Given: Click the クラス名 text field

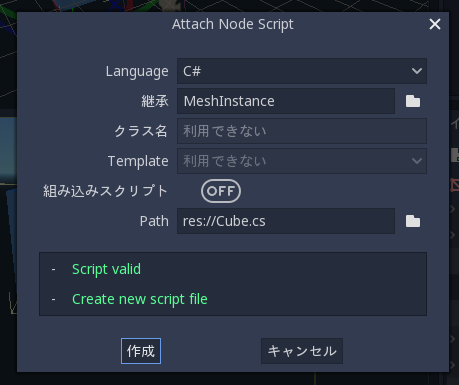Looking at the screenshot, I should point(302,131).
